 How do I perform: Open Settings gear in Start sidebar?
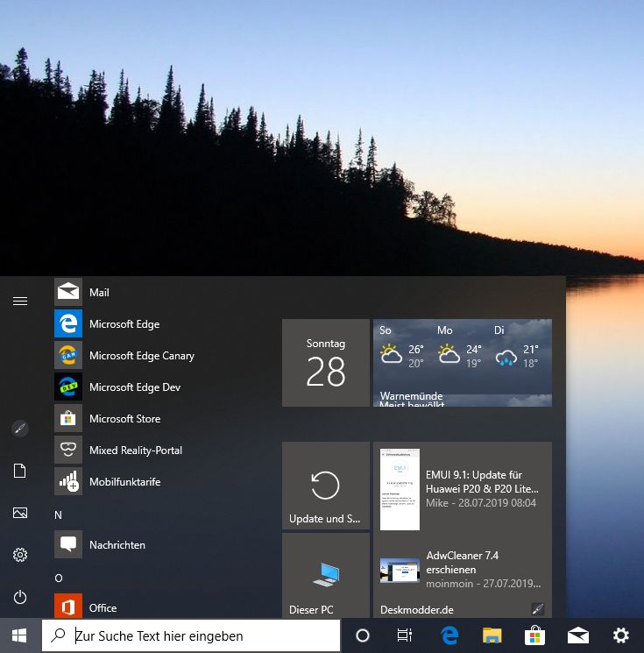point(20,555)
